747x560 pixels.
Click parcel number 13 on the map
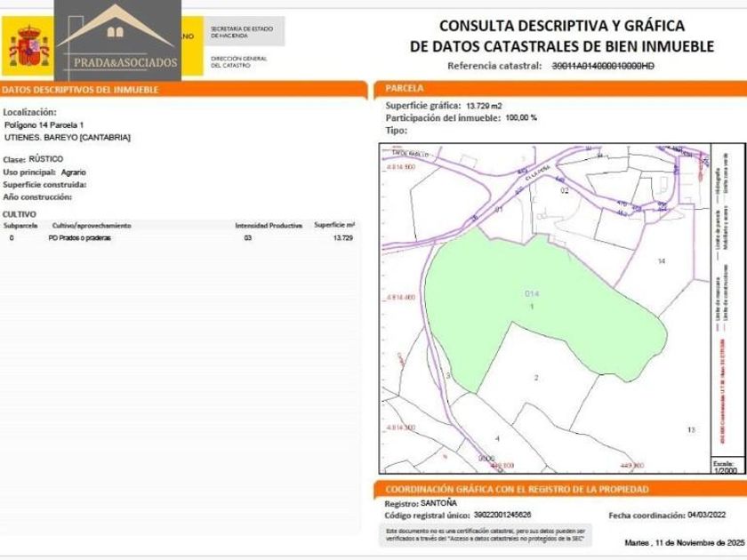tap(690, 429)
